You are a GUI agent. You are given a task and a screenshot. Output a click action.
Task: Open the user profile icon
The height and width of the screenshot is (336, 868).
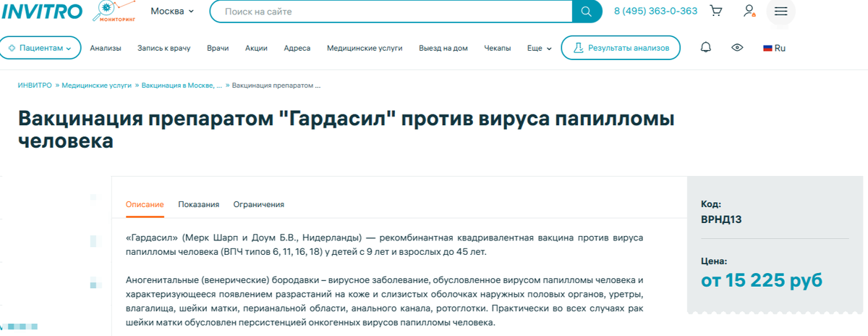click(749, 11)
